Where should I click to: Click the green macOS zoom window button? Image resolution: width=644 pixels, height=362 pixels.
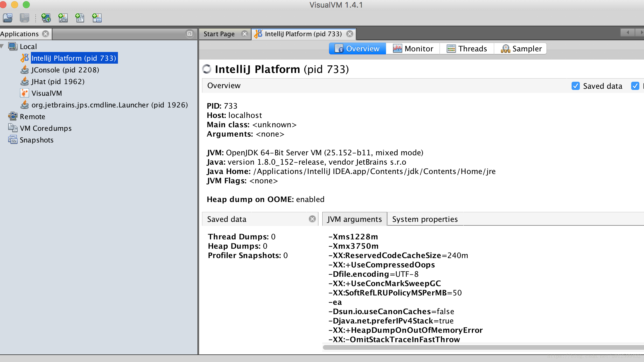pos(26,5)
